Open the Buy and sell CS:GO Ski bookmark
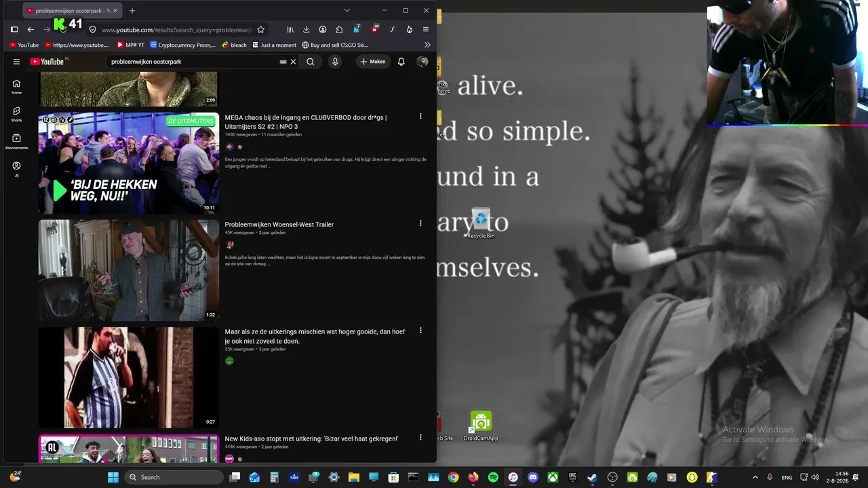Image resolution: width=868 pixels, height=488 pixels. [x=335, y=45]
